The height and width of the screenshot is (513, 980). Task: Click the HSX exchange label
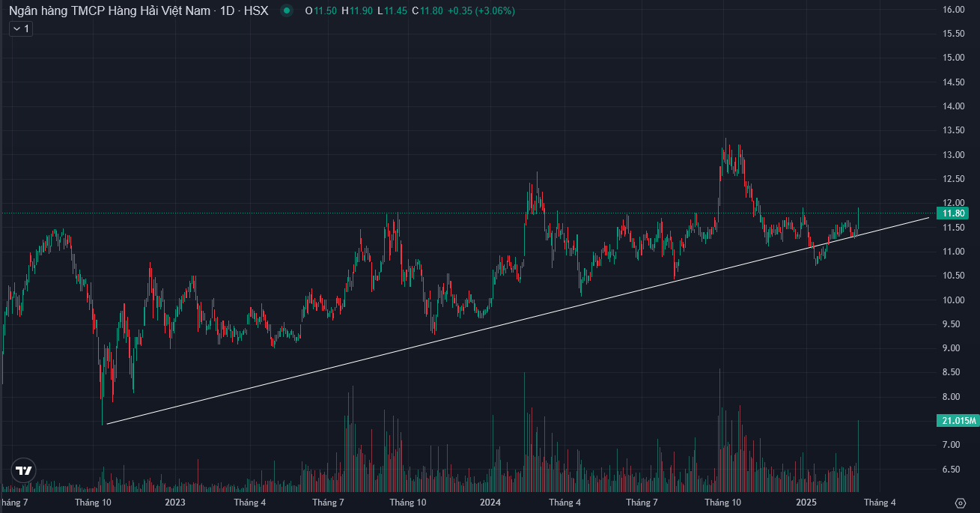[256, 11]
